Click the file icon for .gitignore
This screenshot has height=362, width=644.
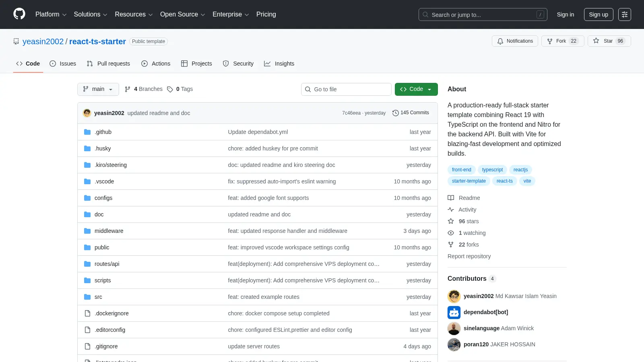[x=87, y=346]
